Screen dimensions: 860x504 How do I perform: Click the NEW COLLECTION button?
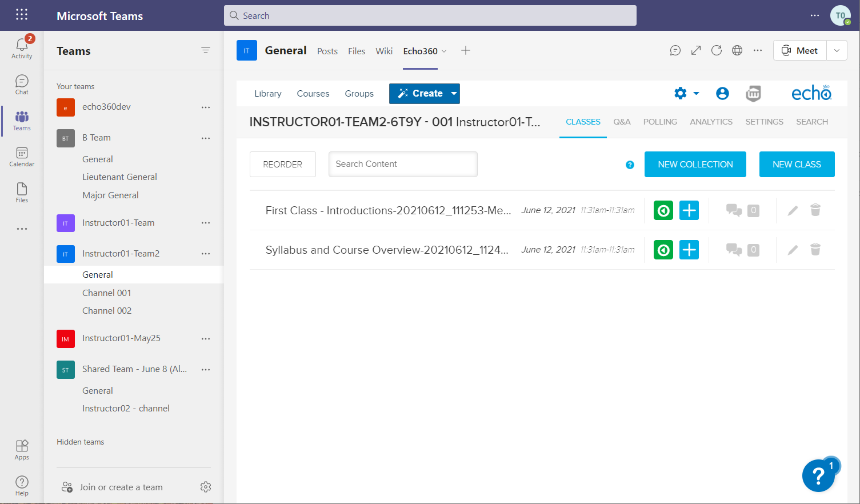tap(695, 165)
